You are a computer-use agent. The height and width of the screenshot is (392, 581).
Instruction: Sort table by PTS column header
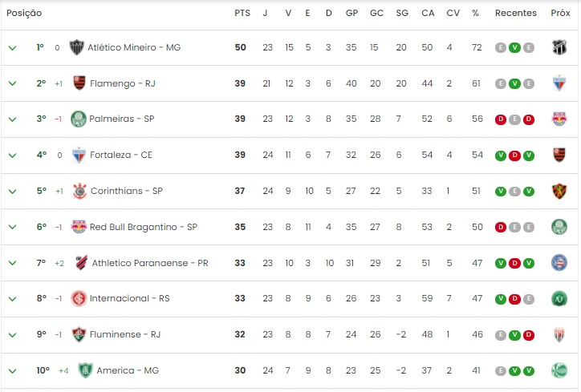(242, 14)
